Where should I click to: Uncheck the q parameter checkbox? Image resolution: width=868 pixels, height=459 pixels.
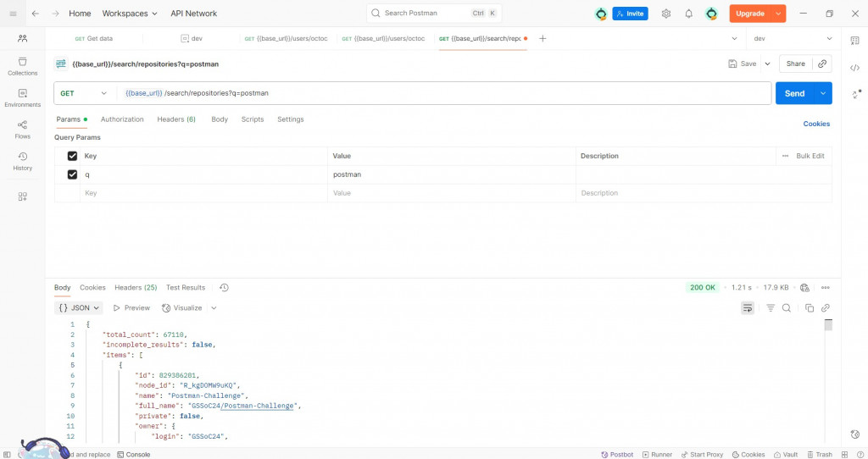(72, 174)
